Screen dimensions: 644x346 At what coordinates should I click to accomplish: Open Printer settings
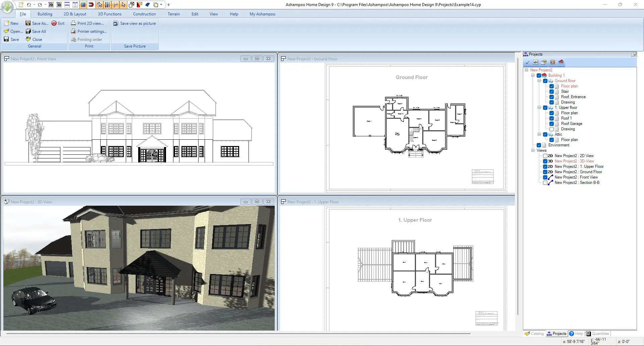tap(89, 31)
